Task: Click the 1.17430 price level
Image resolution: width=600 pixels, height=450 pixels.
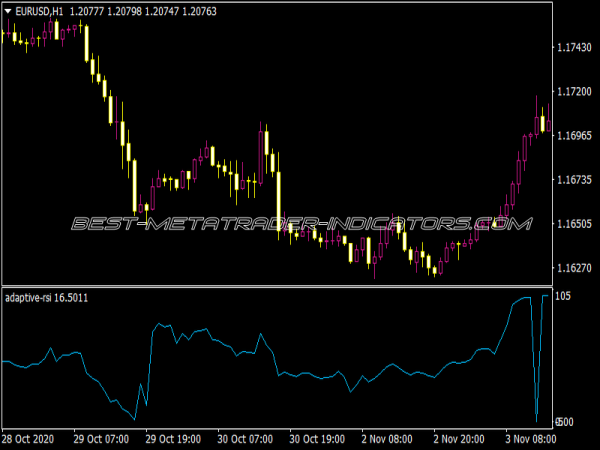Action: [x=574, y=47]
